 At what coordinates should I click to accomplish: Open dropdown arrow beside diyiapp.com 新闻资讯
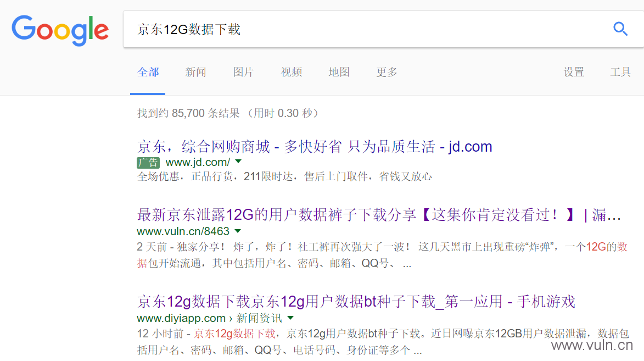click(x=290, y=318)
